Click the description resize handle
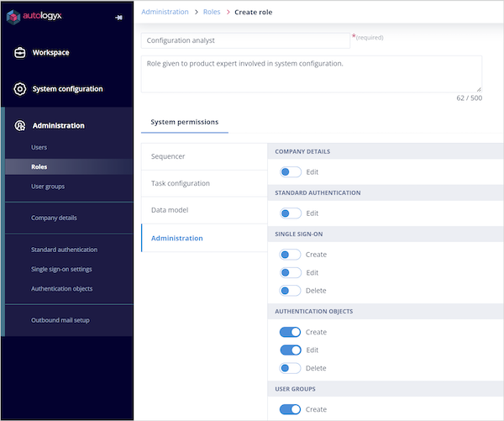Image resolution: width=504 pixels, height=421 pixels. coord(479,89)
